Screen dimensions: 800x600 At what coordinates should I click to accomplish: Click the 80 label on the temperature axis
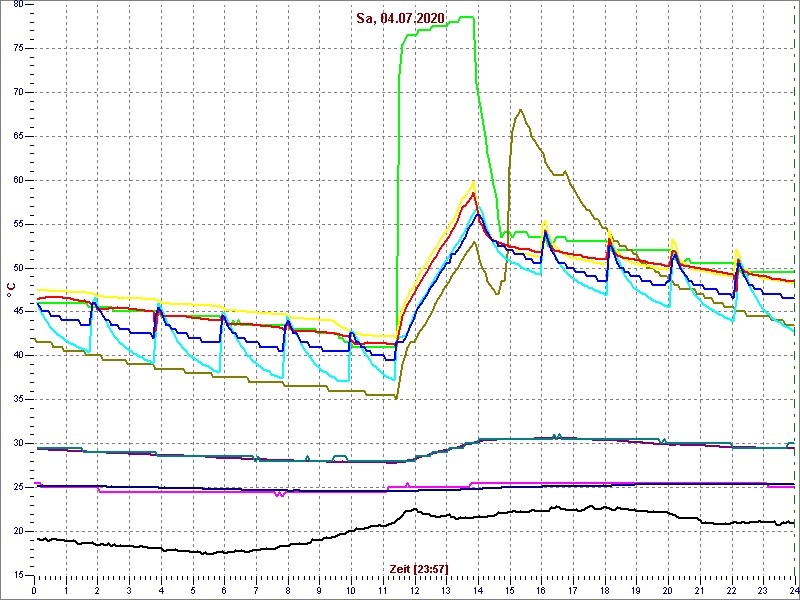point(19,5)
